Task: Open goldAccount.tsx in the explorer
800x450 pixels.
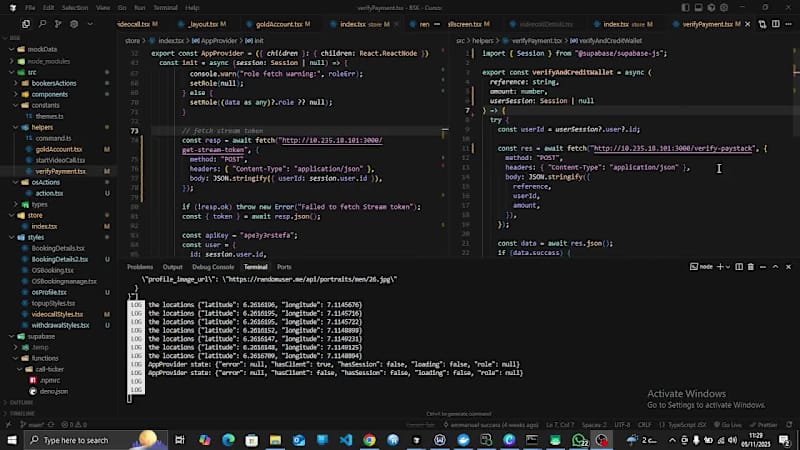Action: tap(59, 149)
